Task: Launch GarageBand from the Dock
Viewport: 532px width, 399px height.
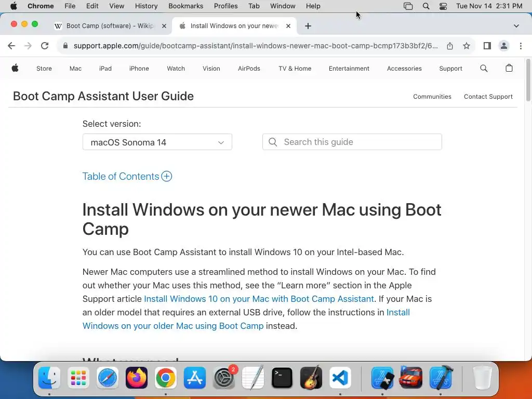Action: point(311,378)
